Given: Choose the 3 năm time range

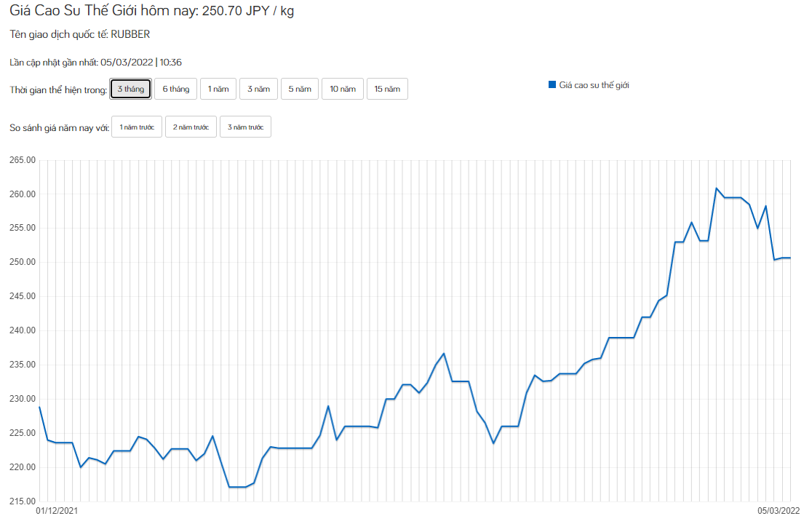Looking at the screenshot, I should (x=258, y=89).
